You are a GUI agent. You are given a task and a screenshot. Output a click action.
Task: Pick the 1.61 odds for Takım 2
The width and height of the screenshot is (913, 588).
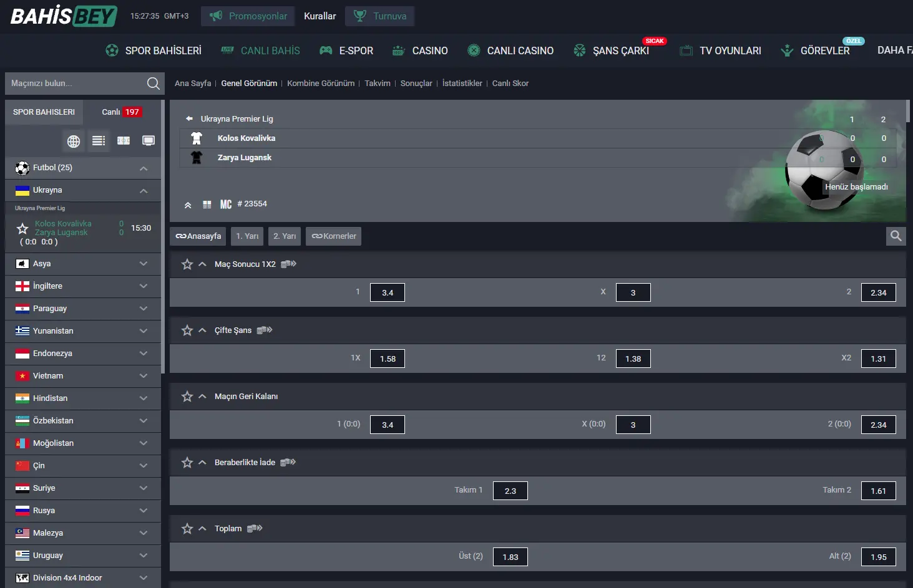tap(879, 491)
